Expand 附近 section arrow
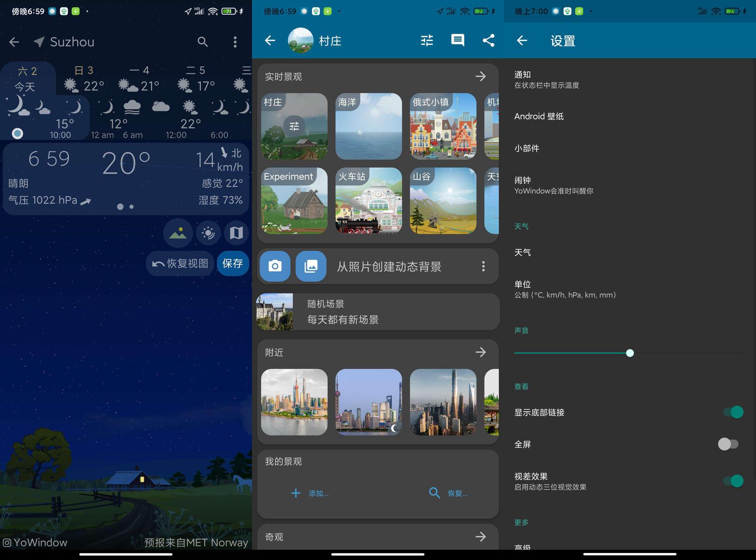Viewport: 756px width, 560px height. click(x=481, y=352)
